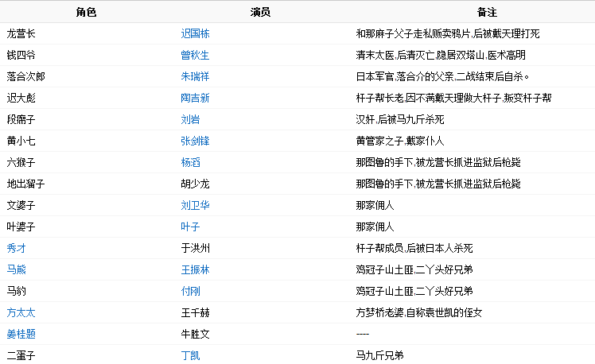Click the 马彪 role link
This screenshot has width=595, height=364.
tap(16, 270)
